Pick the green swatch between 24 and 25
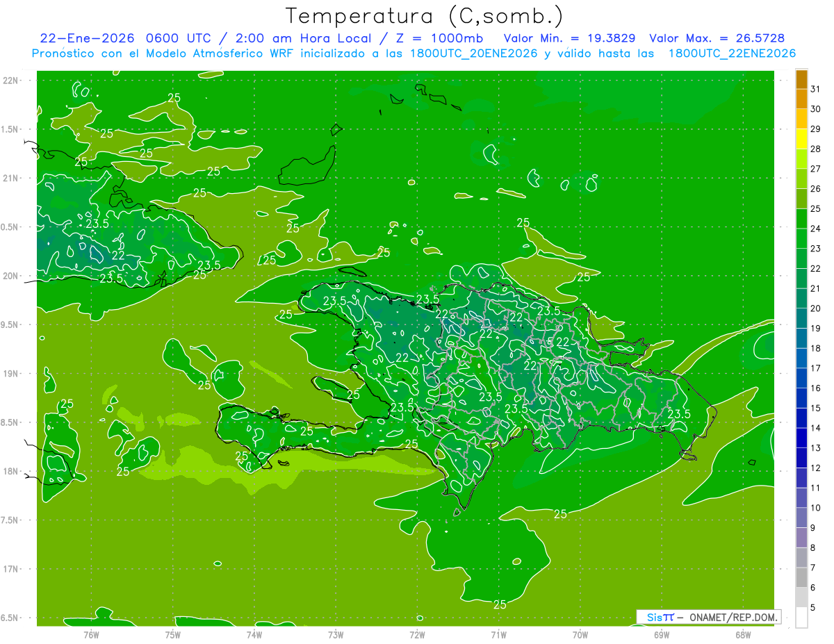Viewport: 834px width, 644px height. (x=801, y=219)
